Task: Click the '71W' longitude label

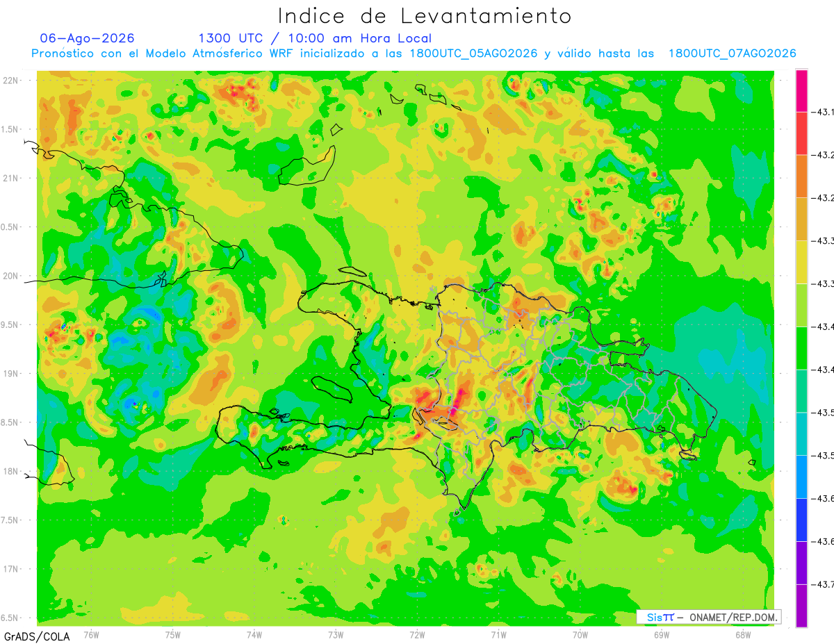Action: tap(498, 634)
